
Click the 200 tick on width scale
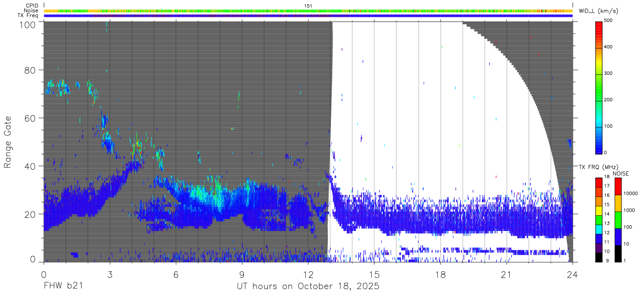[x=609, y=100]
